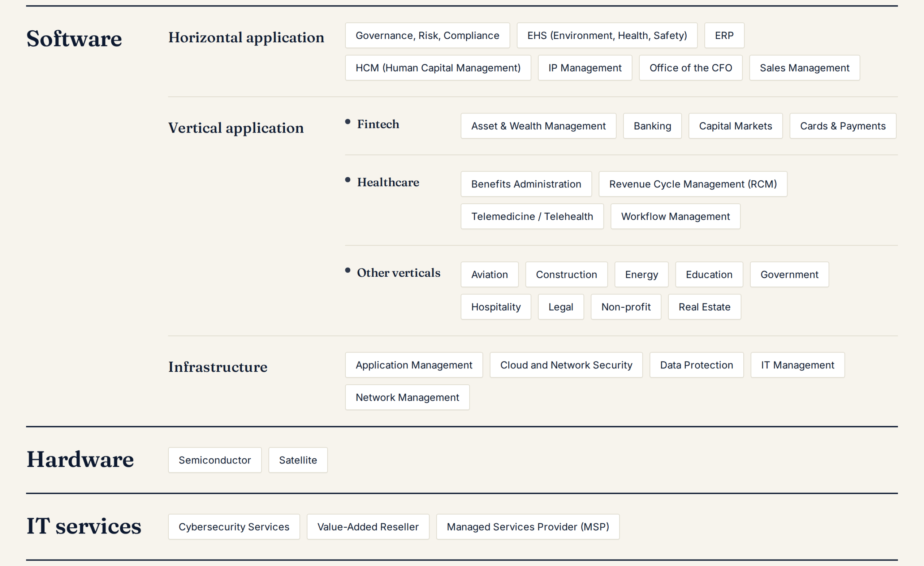Choose Managed Services Provider (MSP)
The height and width of the screenshot is (566, 924).
click(x=528, y=527)
